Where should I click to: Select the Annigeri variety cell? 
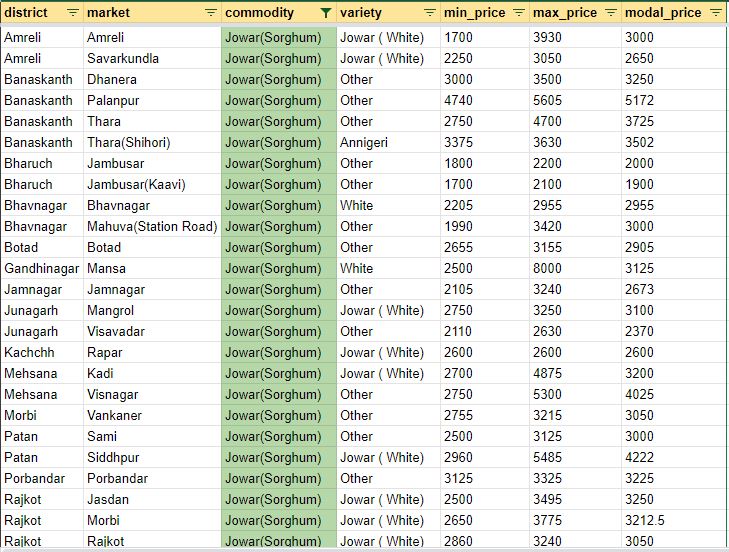tap(364, 142)
